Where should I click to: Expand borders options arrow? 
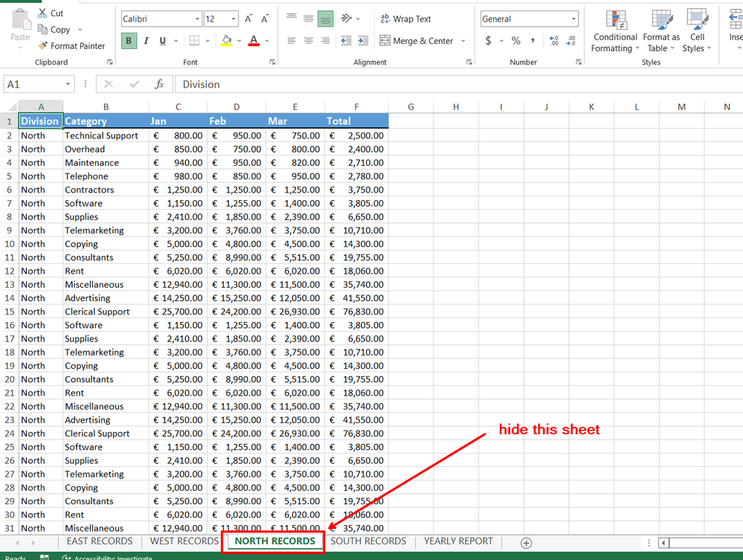[207, 41]
